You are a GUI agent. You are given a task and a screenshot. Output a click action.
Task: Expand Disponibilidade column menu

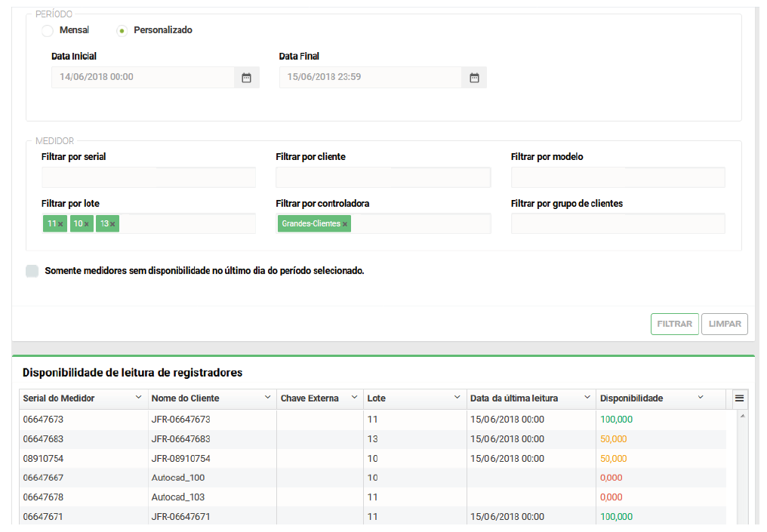point(701,398)
